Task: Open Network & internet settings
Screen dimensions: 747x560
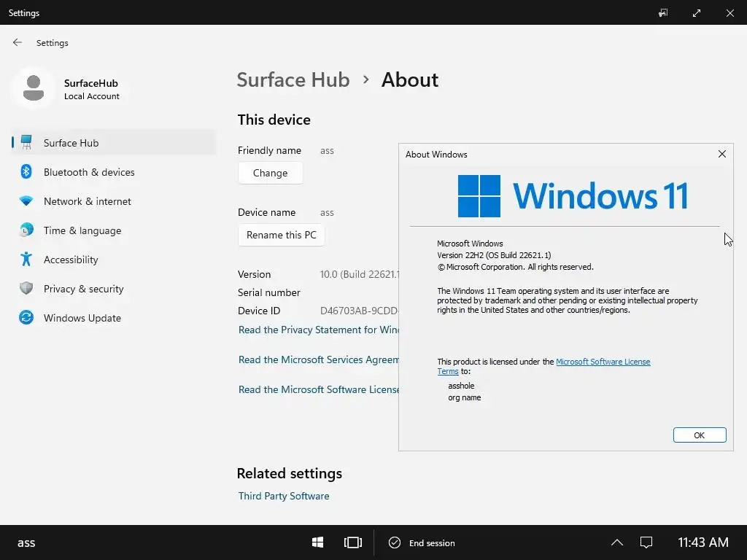Action: coord(88,201)
